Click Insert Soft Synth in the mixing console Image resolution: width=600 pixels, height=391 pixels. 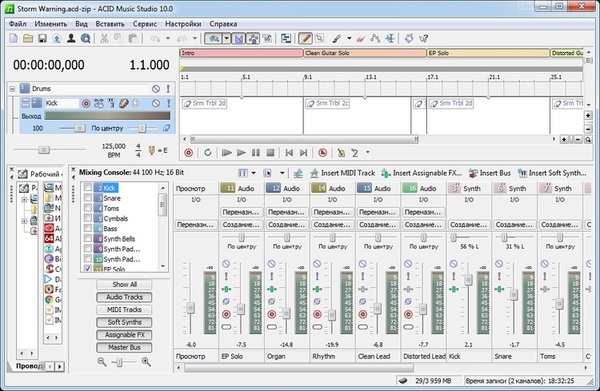[552, 173]
